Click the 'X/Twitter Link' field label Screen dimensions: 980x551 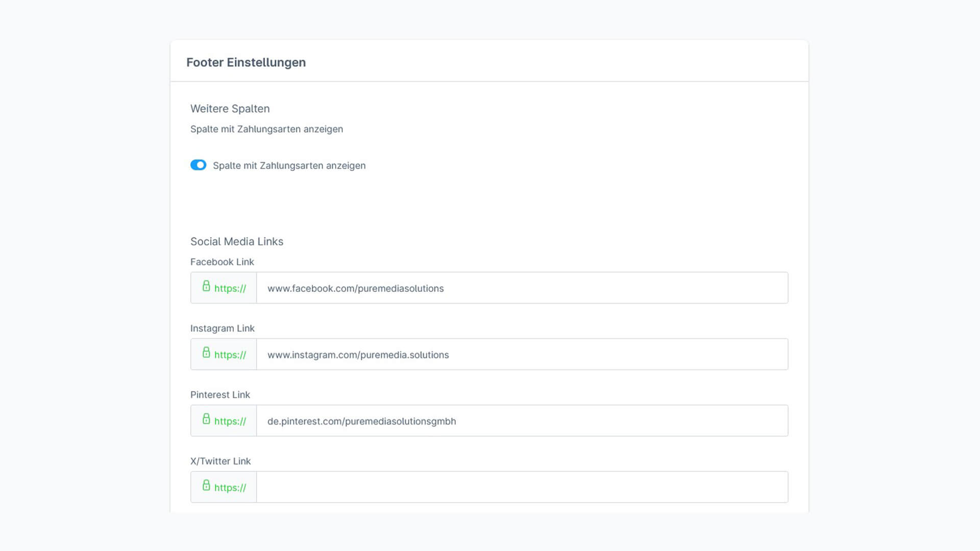coord(220,461)
